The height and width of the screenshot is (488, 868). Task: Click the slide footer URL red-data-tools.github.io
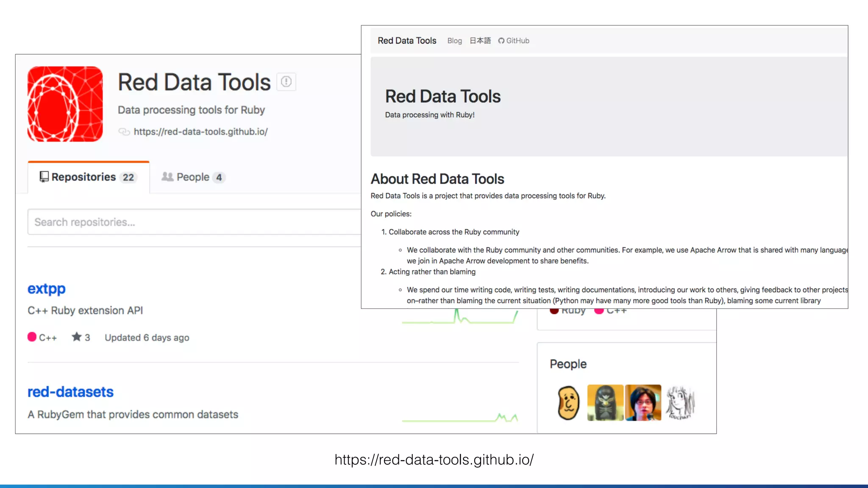click(x=434, y=460)
